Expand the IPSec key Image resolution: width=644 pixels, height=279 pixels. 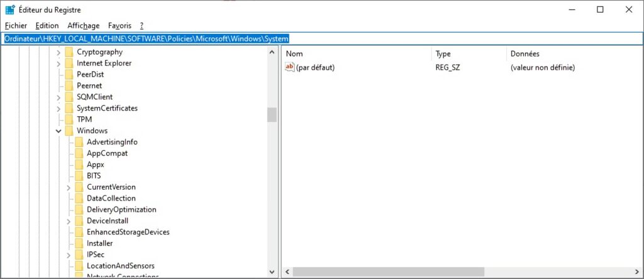[69, 254]
